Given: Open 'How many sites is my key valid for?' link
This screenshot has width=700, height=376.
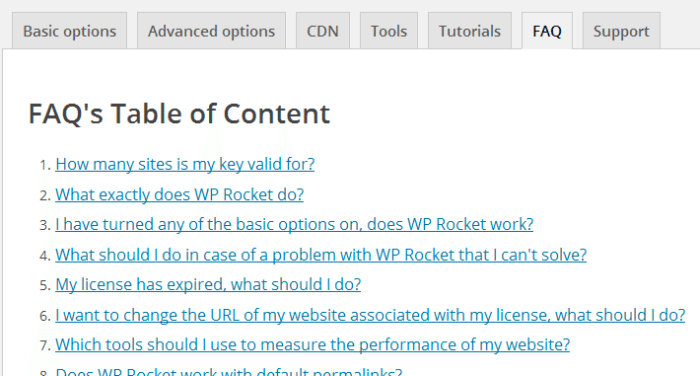Looking at the screenshot, I should coord(185,164).
